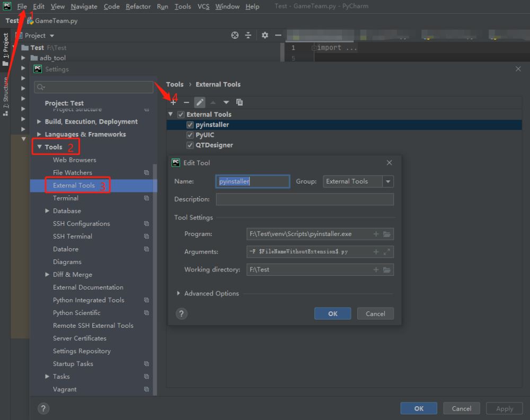Move tool up with up arrow icon

pos(213,102)
